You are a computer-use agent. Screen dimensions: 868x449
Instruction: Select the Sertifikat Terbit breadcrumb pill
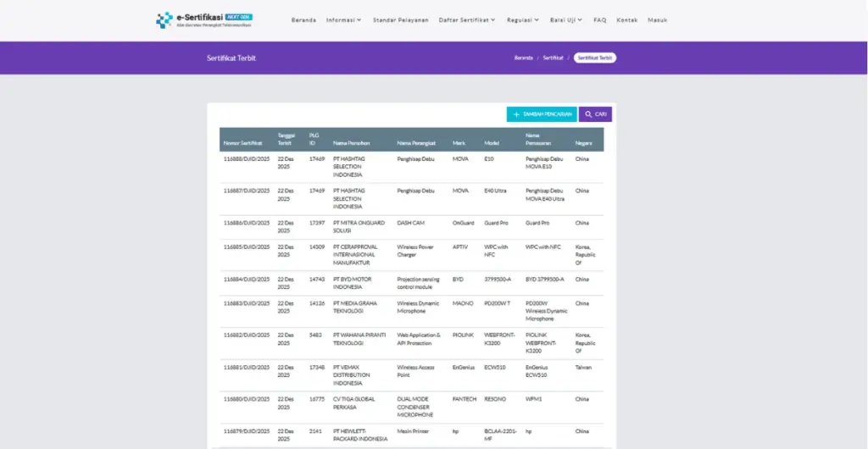[594, 58]
